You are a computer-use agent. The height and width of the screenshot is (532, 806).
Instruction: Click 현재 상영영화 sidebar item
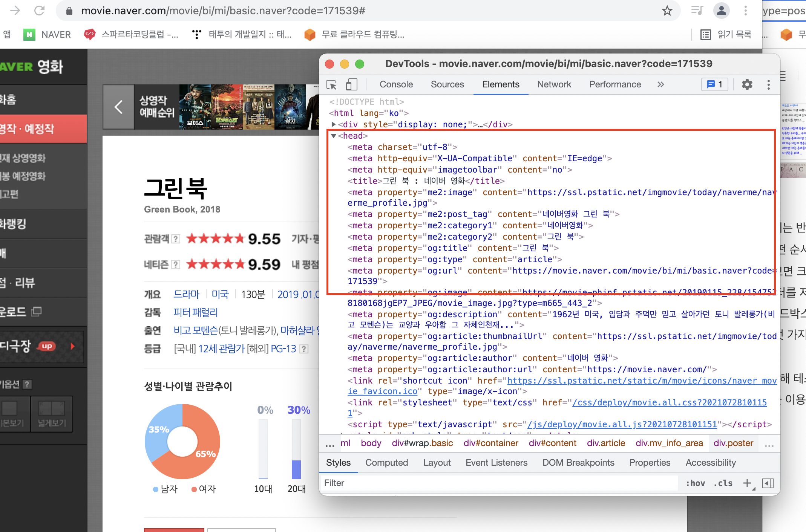coord(23,158)
